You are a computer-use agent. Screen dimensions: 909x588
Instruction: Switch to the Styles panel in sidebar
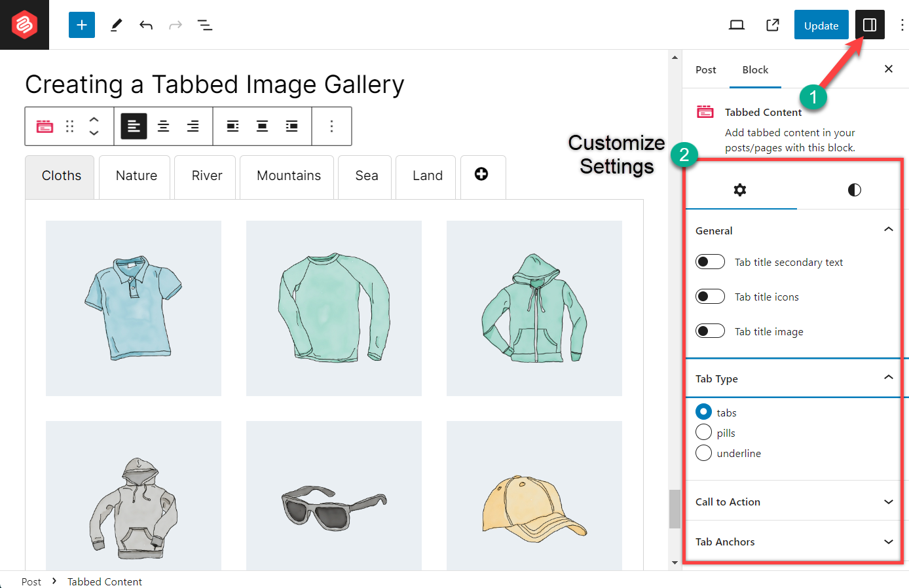[853, 190]
